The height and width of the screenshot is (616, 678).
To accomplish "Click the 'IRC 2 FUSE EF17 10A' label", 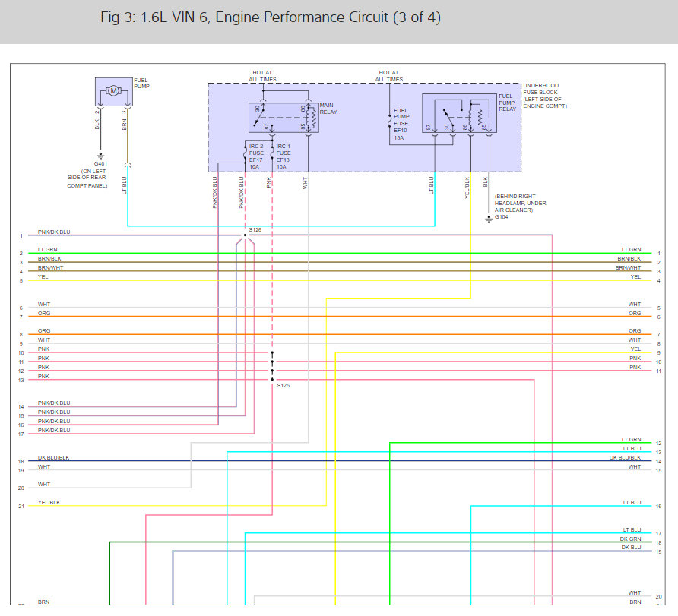I will 256,156.
